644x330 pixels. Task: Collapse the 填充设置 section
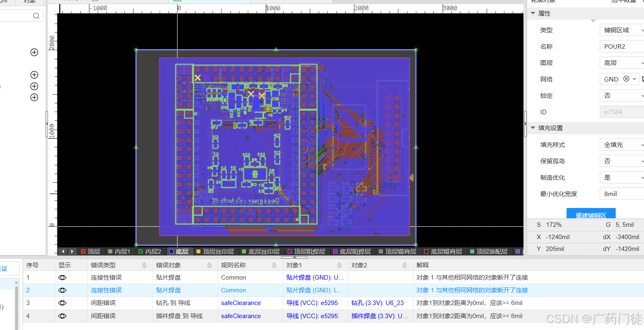pos(533,128)
